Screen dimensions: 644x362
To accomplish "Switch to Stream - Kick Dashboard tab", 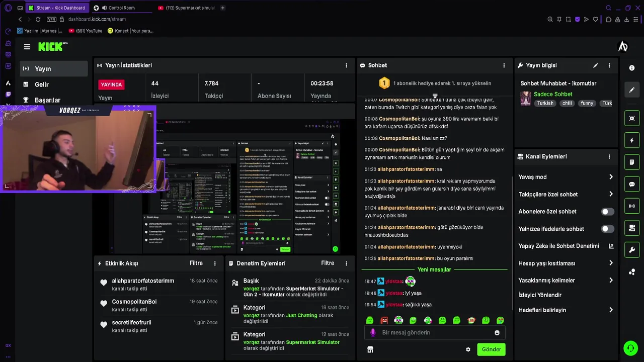I will point(57,8).
